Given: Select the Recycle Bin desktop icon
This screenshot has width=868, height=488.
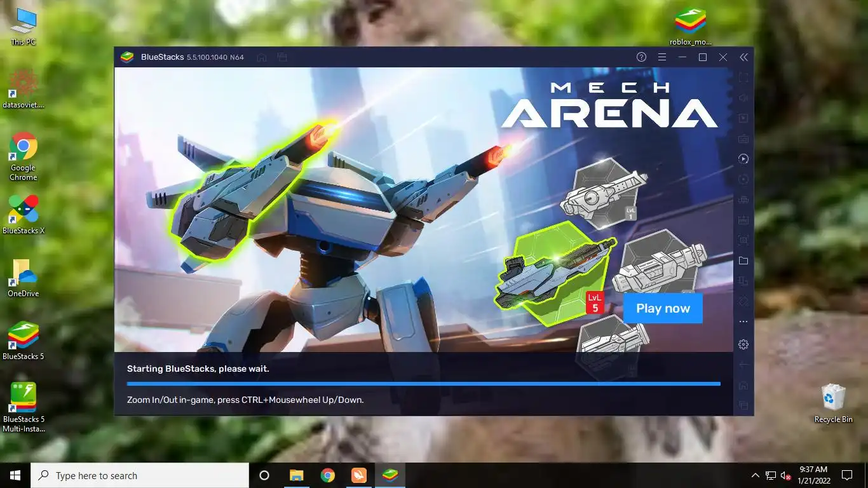Looking at the screenshot, I should [x=833, y=403].
